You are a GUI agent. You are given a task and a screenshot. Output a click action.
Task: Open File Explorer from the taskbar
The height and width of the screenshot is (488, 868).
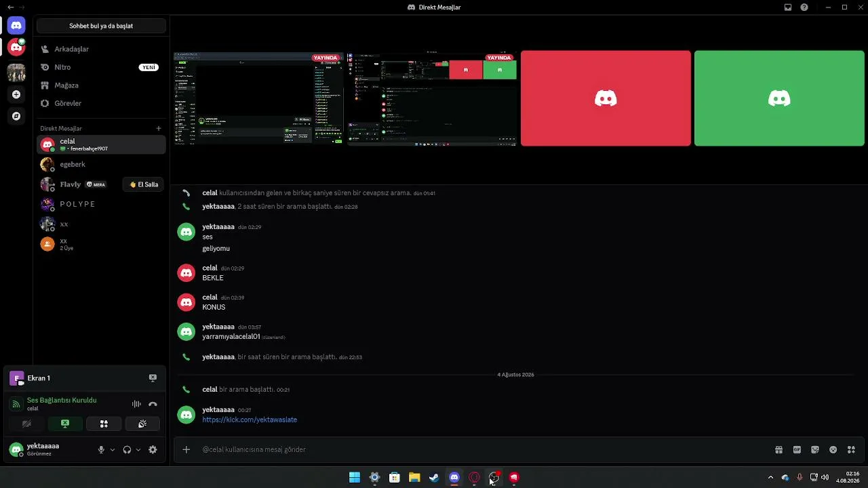(x=414, y=478)
